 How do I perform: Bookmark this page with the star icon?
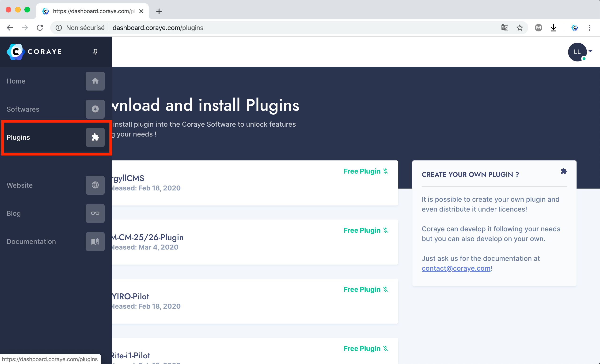(520, 28)
